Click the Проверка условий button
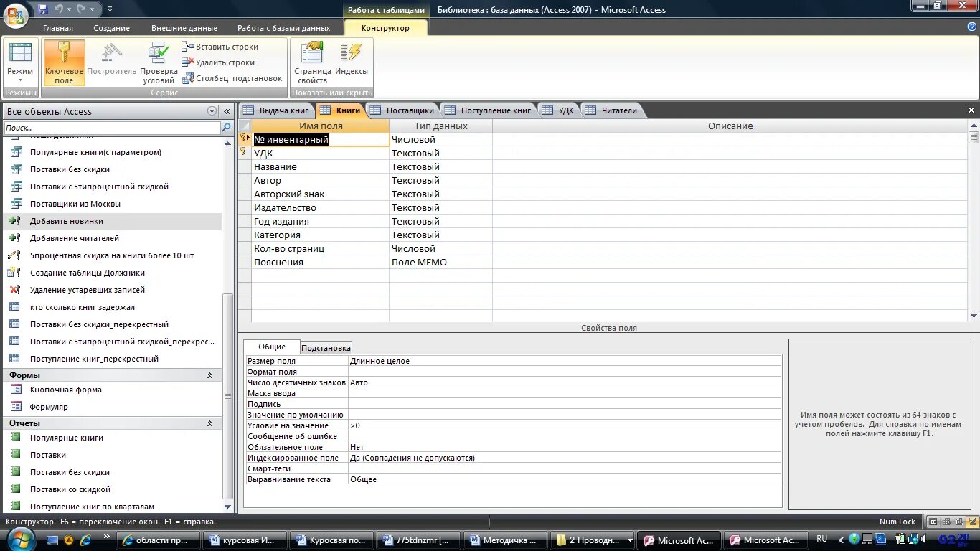The image size is (980, 551). [x=159, y=63]
